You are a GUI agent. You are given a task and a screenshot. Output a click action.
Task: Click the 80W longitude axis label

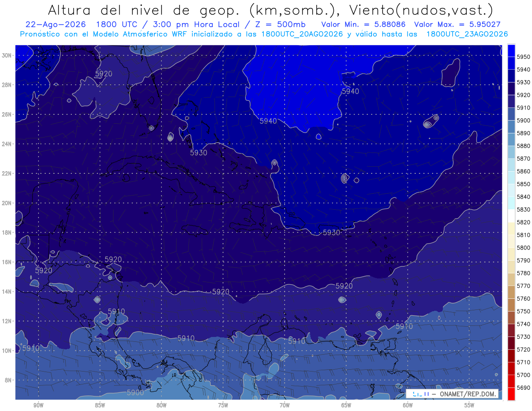tap(161, 405)
